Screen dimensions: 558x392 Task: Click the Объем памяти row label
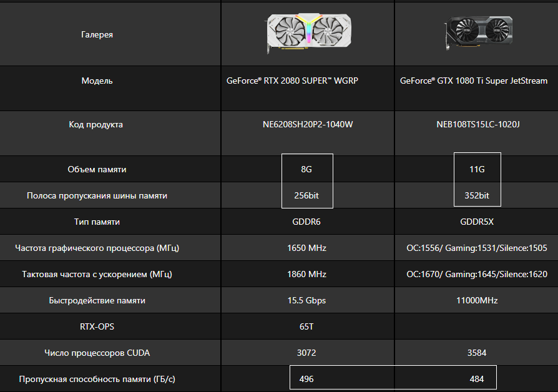[x=97, y=169]
